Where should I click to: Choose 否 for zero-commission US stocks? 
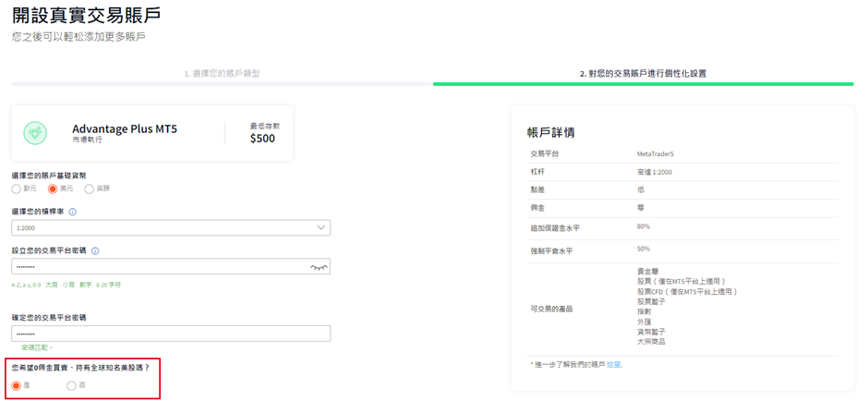[71, 385]
